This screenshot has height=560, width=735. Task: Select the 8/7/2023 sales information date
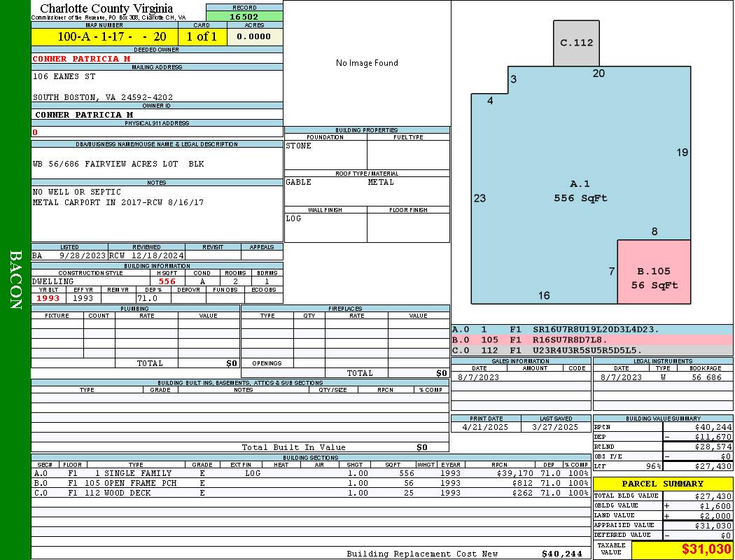point(479,377)
